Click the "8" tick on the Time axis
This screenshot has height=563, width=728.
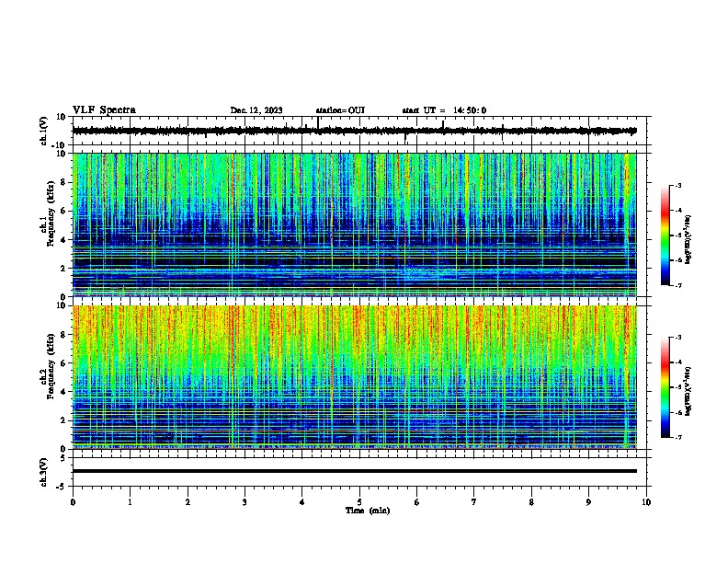pyautogui.click(x=531, y=502)
